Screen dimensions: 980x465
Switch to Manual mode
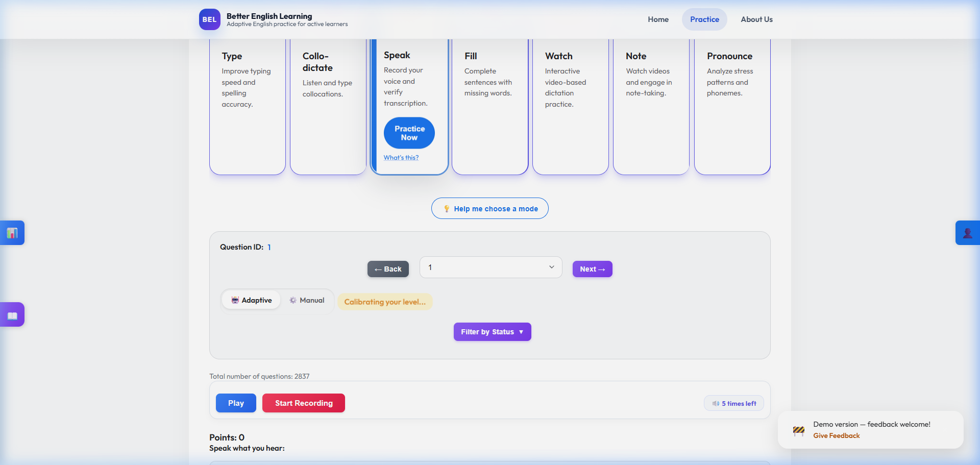pos(307,300)
